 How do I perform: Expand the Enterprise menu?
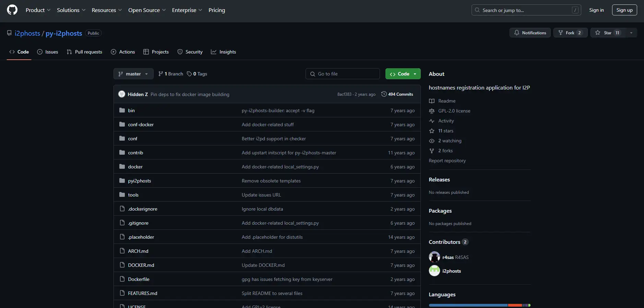[x=187, y=10]
